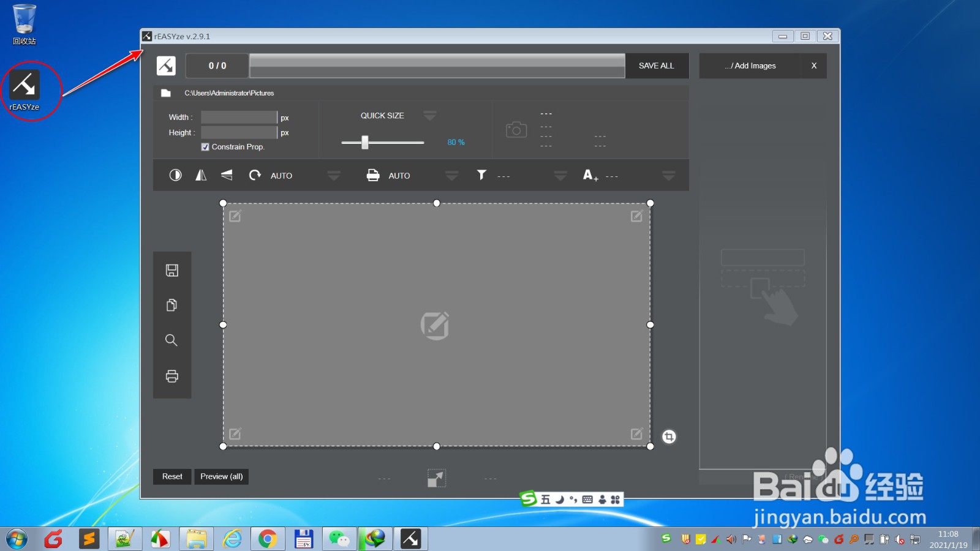
Task: Click the right-middle crop handle of canvas
Action: [x=650, y=325]
